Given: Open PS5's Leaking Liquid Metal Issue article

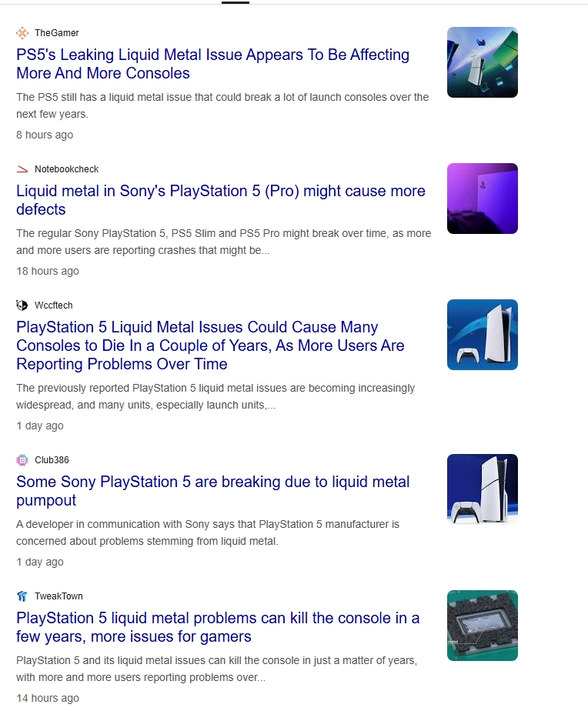Looking at the screenshot, I should pos(212,64).
